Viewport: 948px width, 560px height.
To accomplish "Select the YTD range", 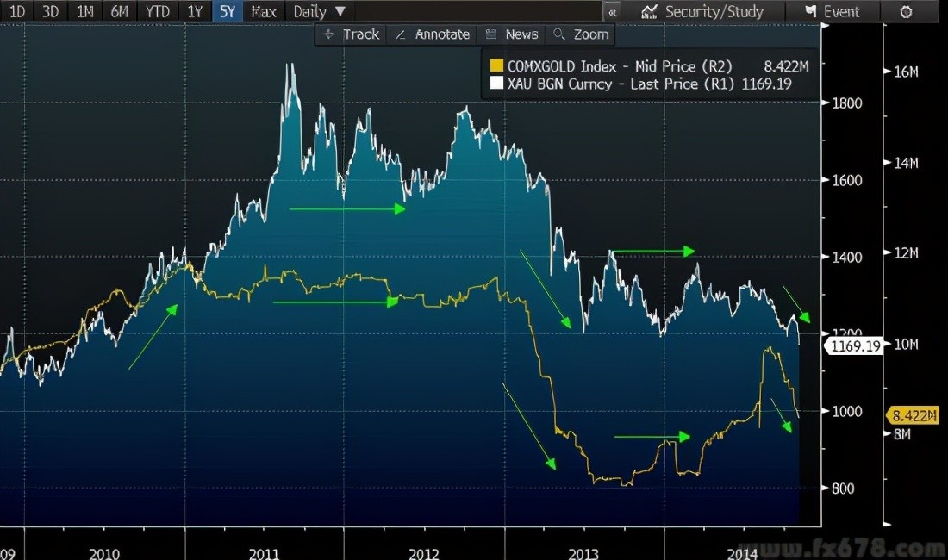I will [x=157, y=11].
